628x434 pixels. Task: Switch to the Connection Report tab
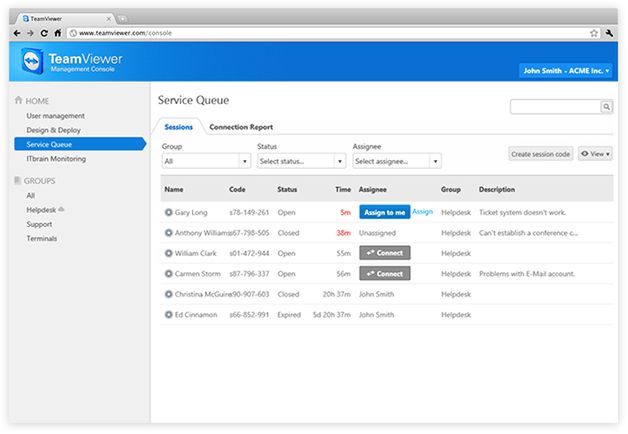pyautogui.click(x=241, y=127)
